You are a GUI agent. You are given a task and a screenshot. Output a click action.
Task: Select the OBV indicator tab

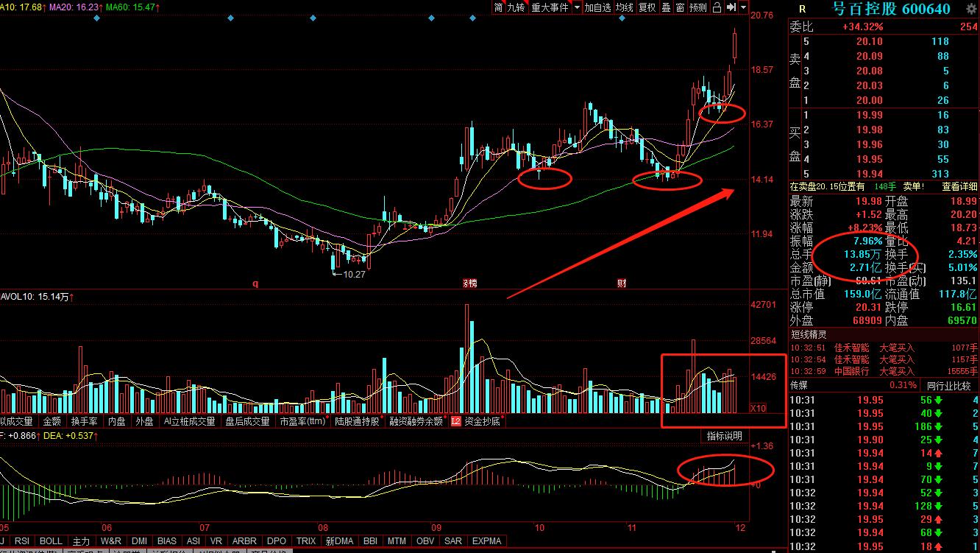425,541
